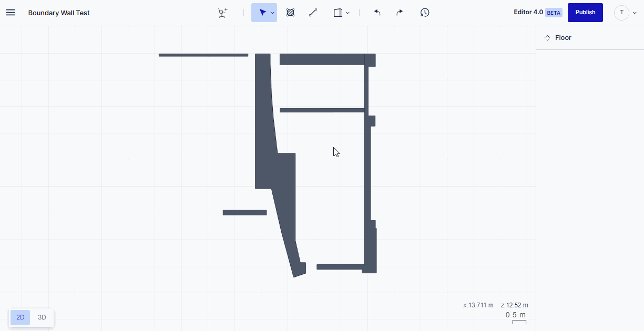
Task: Switch to 3D view
Action: click(42, 317)
